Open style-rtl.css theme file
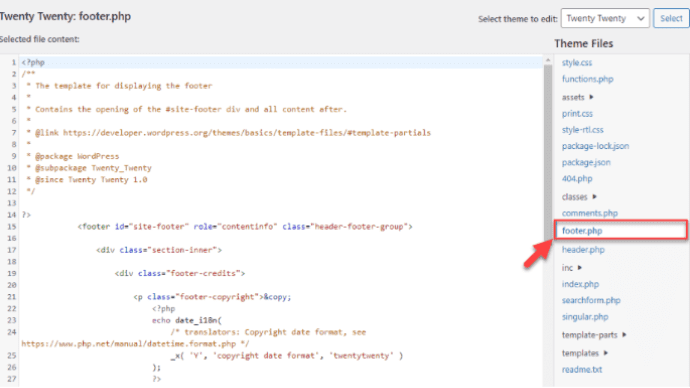This screenshot has width=690, height=388. (582, 130)
